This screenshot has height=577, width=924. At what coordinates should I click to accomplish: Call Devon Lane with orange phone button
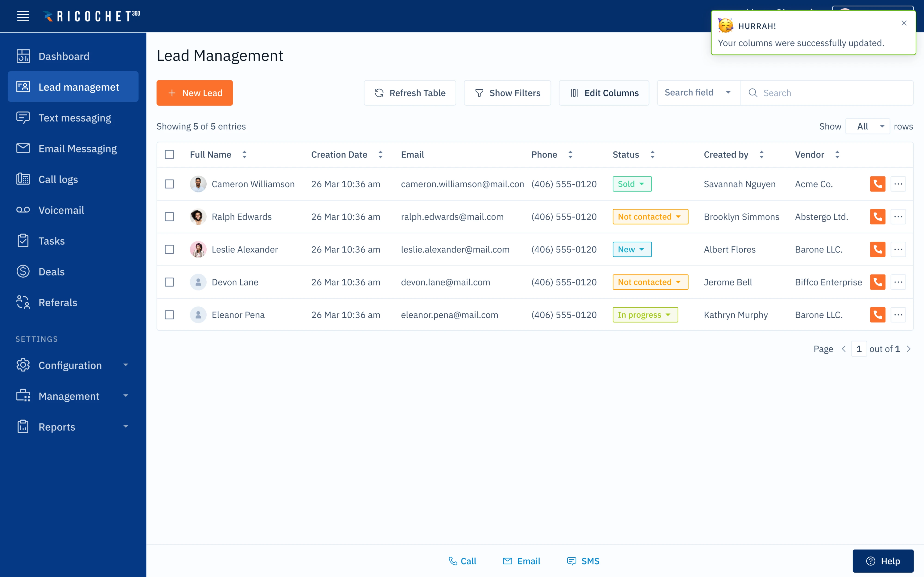click(x=877, y=282)
